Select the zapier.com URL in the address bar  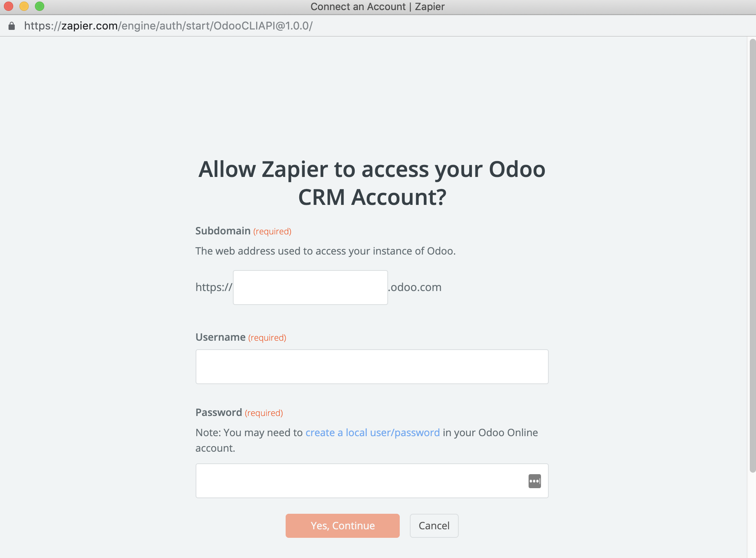(168, 26)
